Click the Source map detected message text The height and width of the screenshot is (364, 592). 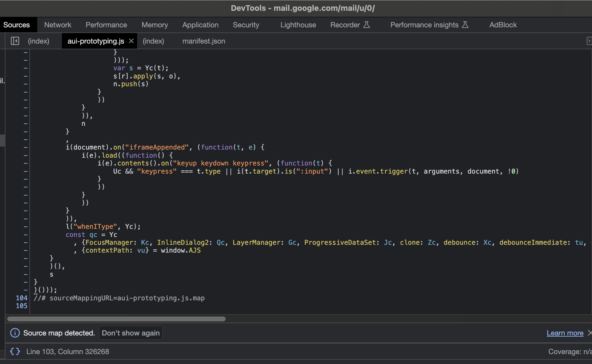tap(59, 333)
